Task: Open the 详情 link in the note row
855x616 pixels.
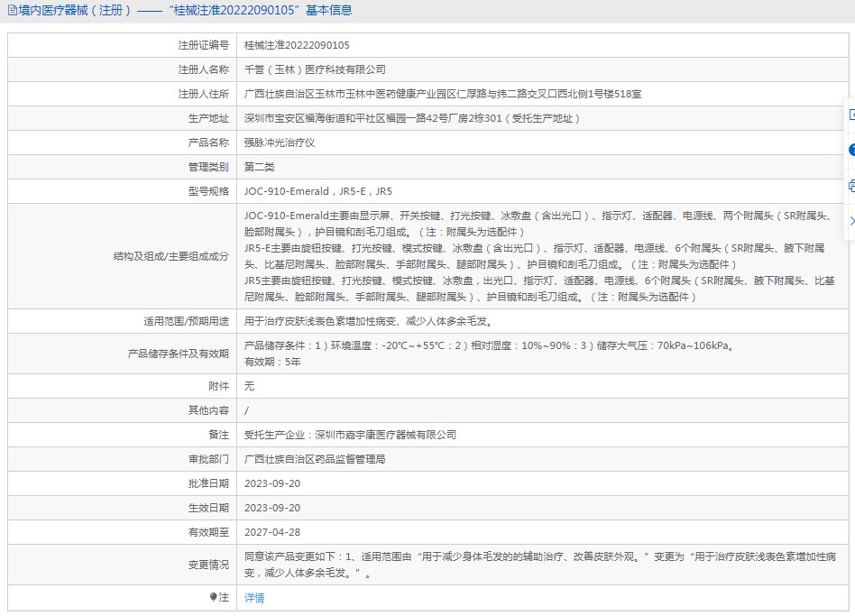Action: 254,598
